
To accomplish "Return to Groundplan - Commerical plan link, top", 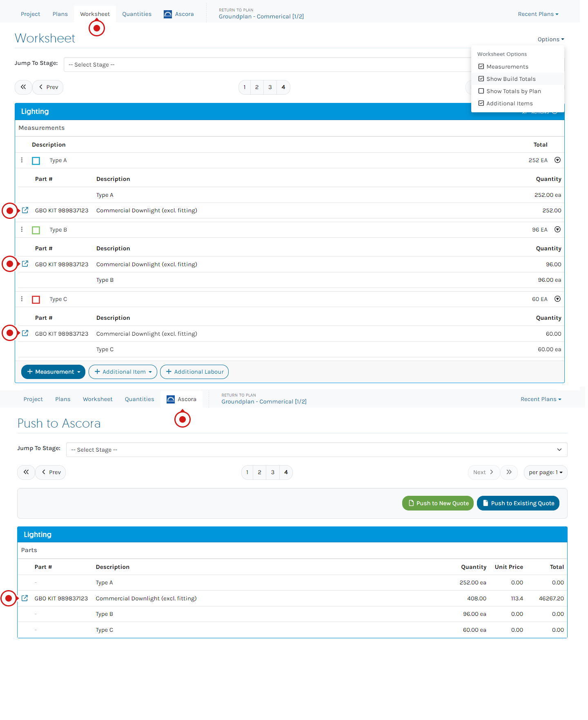I will coord(261,17).
